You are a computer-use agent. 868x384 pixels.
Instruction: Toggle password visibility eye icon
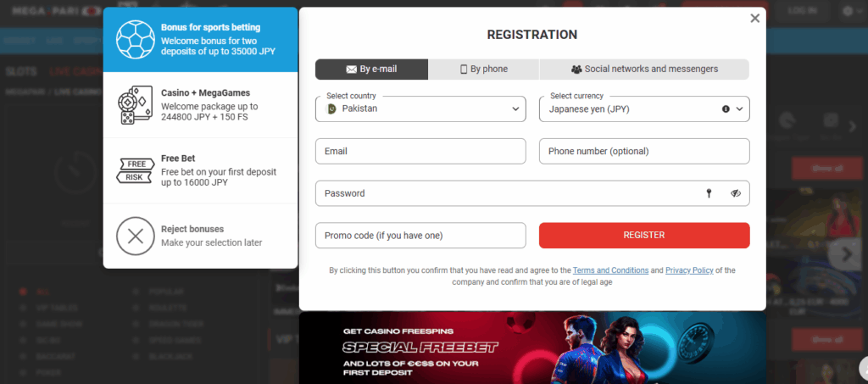click(x=735, y=193)
